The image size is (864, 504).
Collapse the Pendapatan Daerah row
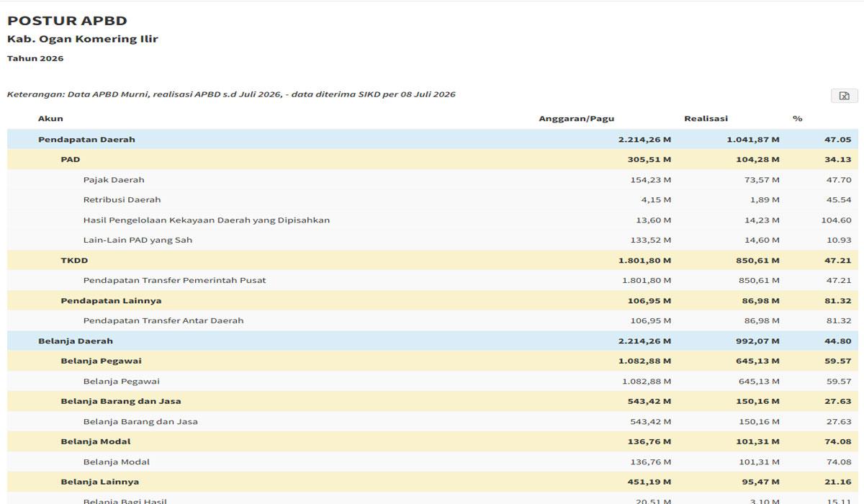click(433, 140)
